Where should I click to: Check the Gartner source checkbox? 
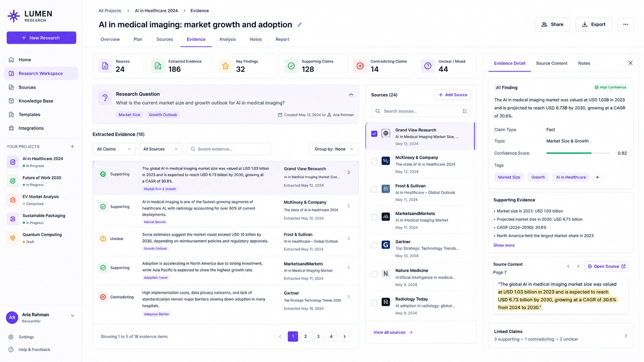tap(374, 245)
